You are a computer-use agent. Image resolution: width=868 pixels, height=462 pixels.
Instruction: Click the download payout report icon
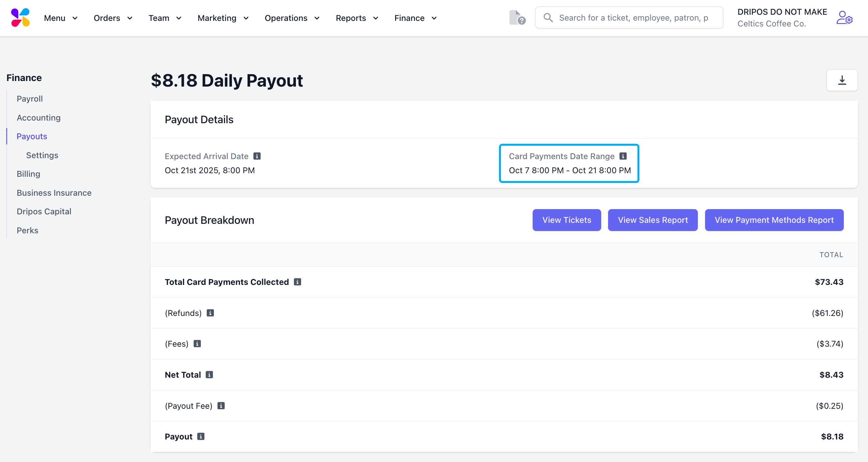click(x=842, y=80)
